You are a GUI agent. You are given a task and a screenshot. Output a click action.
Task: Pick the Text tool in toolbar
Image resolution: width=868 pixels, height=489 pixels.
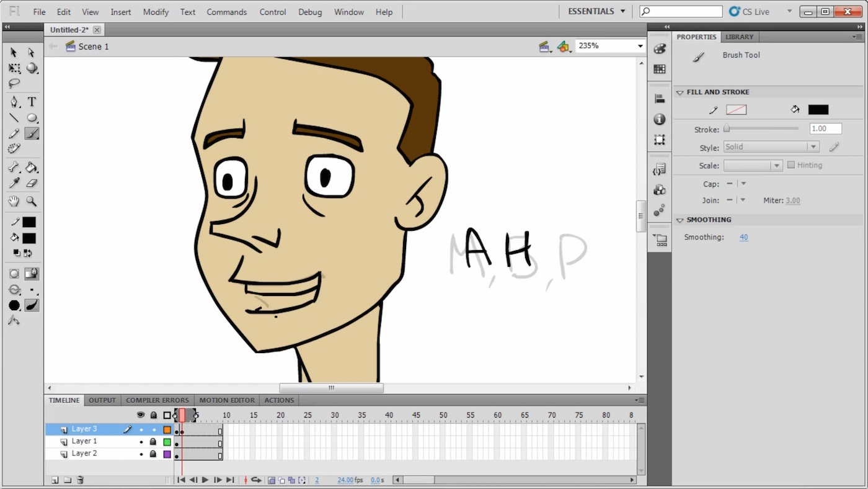pos(32,102)
